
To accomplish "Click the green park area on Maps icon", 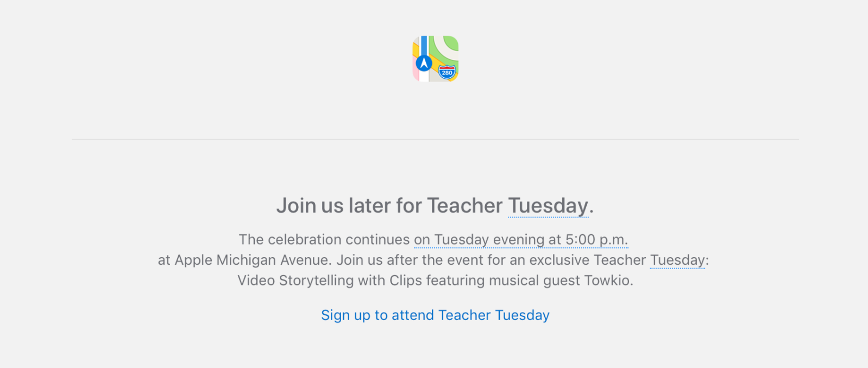I will coord(451,43).
